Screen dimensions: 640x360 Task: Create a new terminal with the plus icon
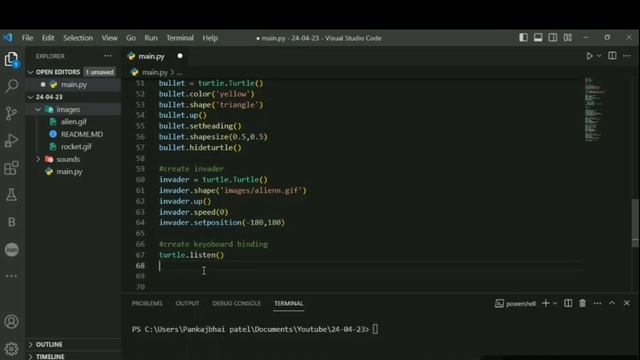[545, 303]
